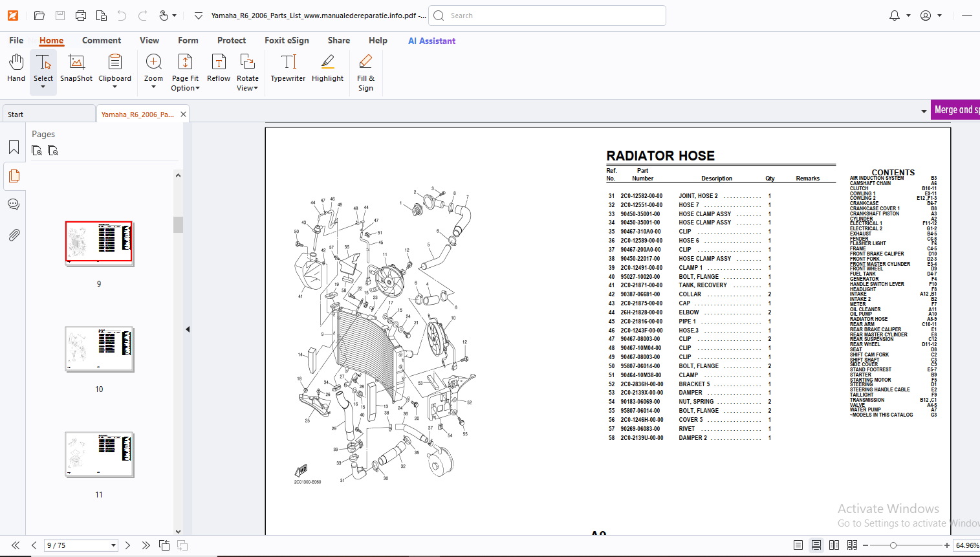Select page 10 thumbnail

[x=100, y=349]
